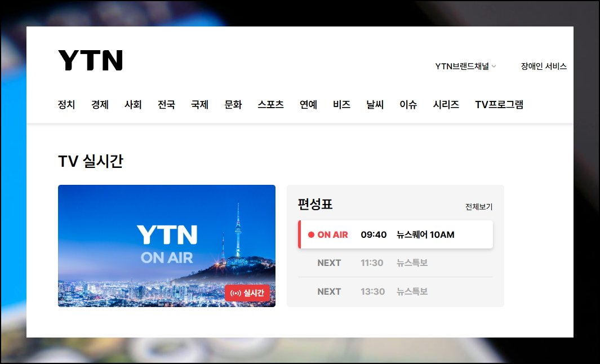Go to the 경제 section
The image size is (600, 364).
coord(100,104)
